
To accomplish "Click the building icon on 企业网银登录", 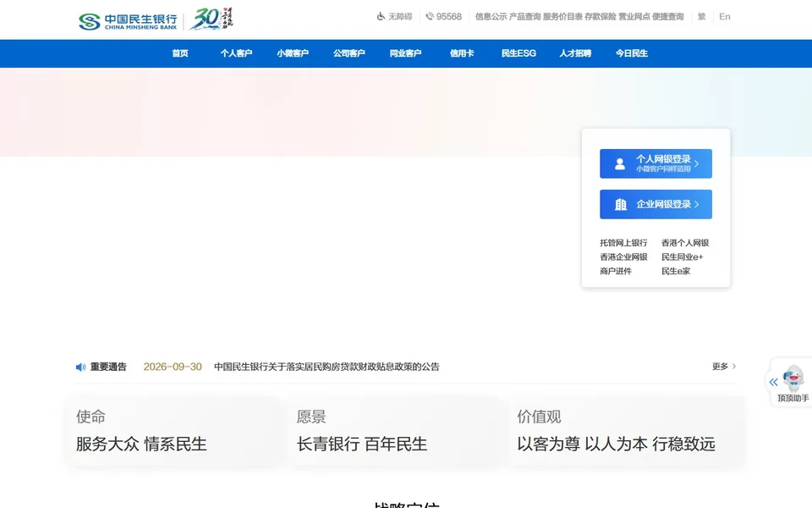I will coord(620,204).
